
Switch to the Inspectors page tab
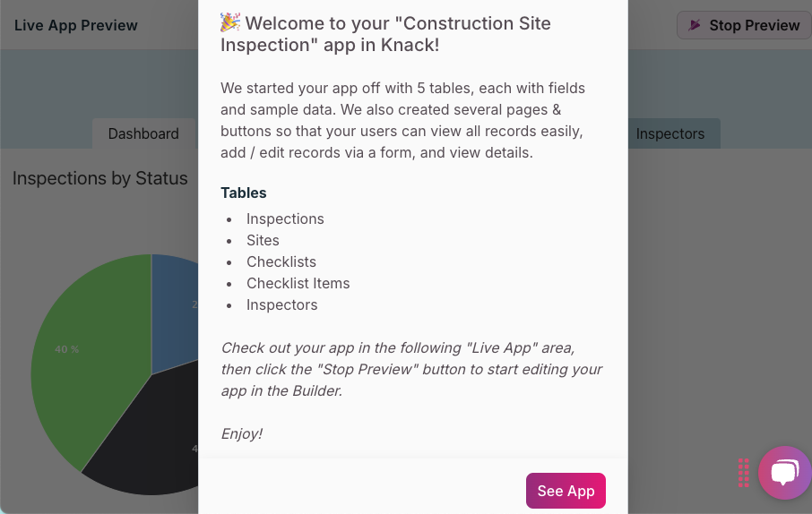669,133
